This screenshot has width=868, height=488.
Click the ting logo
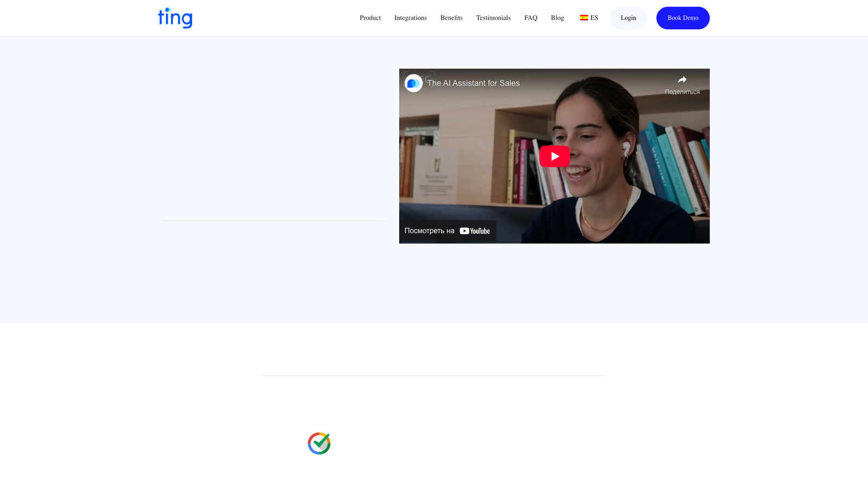[175, 18]
